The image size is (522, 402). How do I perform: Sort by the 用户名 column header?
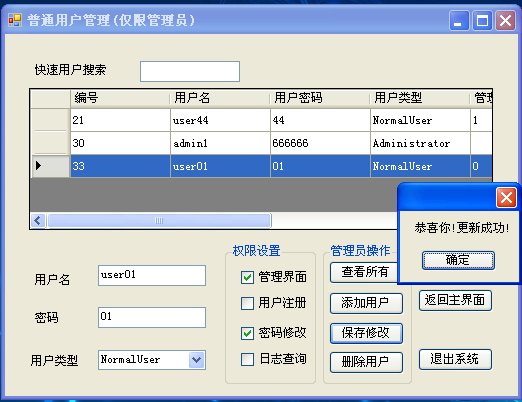[x=220, y=98]
